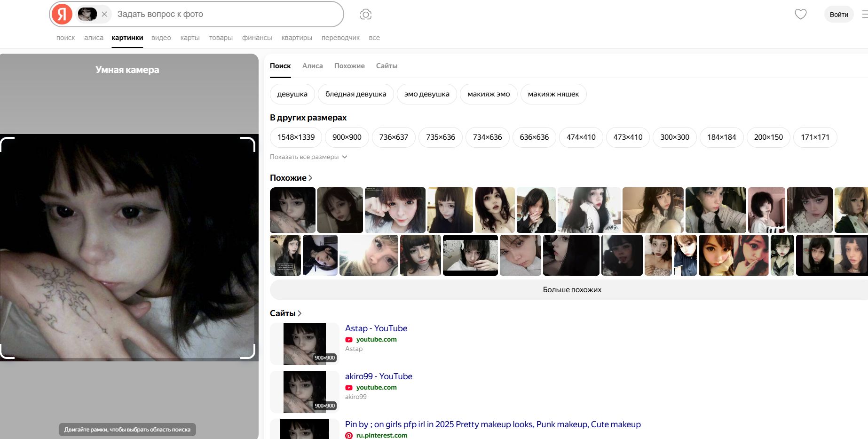Choose the 184×184 size option
This screenshot has width=868, height=439.
point(722,137)
